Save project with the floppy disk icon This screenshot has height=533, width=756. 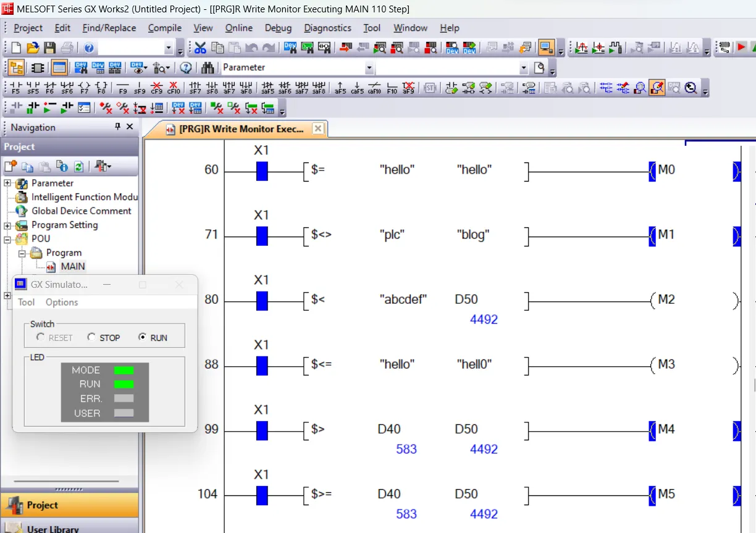50,48
